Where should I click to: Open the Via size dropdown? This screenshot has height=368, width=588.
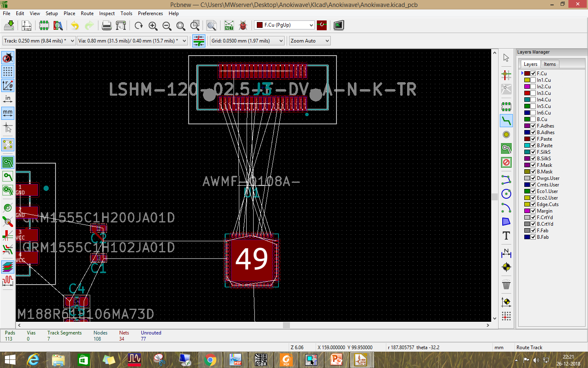132,41
